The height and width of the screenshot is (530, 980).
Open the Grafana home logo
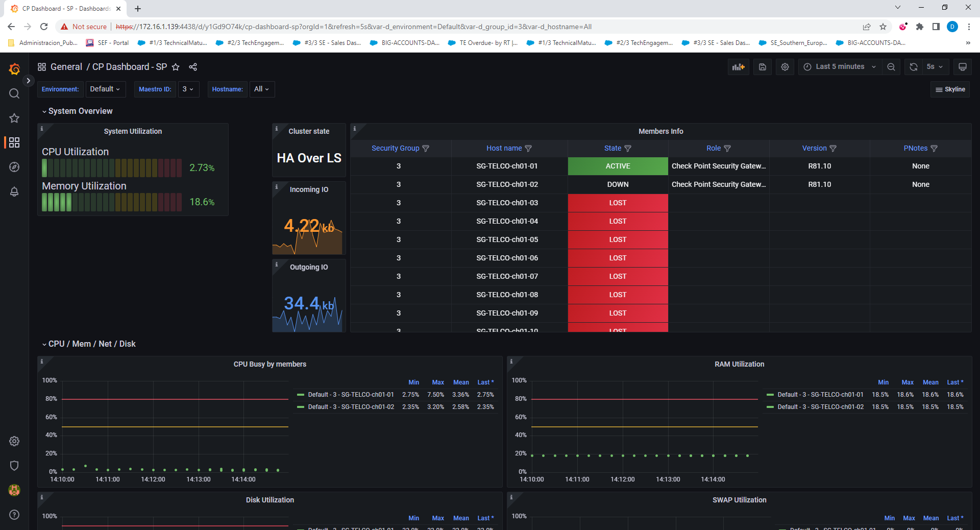point(14,69)
